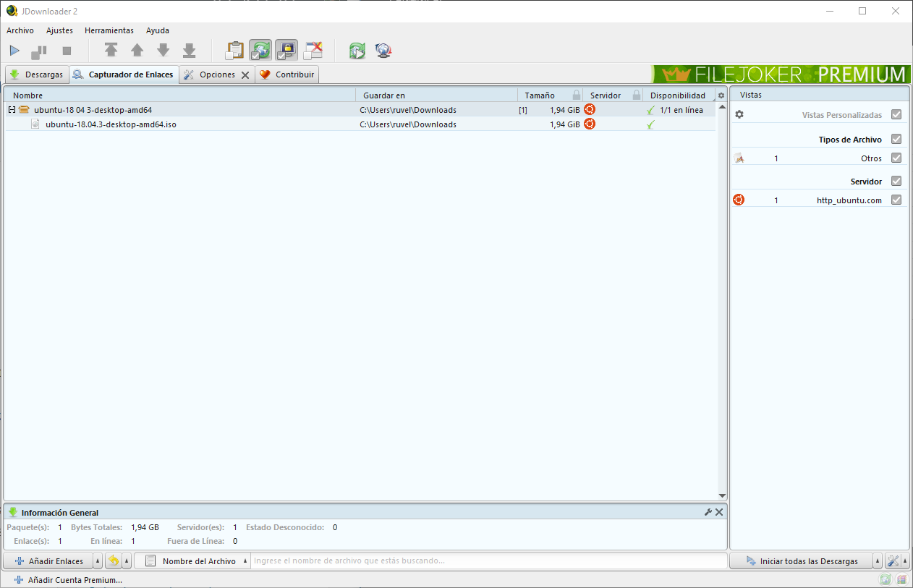Close the Opciones tab with its X
The height and width of the screenshot is (588, 913).
[245, 75]
